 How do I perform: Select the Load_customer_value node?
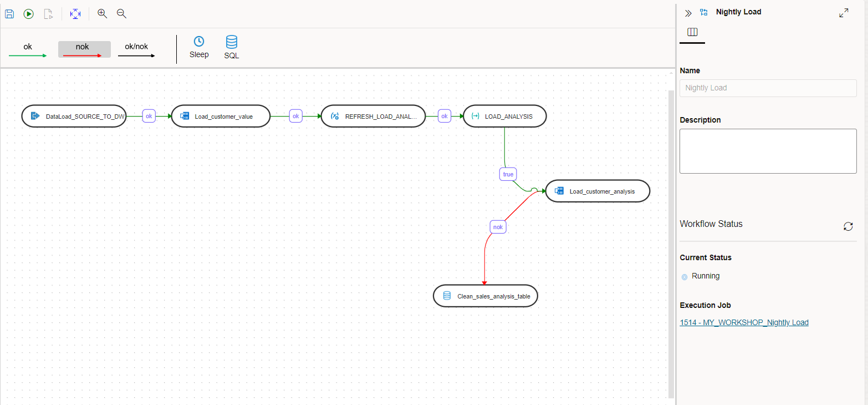221,117
